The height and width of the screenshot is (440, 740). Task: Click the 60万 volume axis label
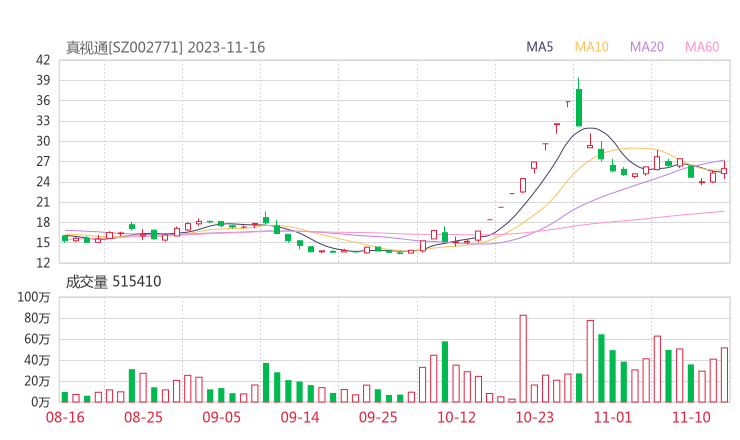pos(37,339)
